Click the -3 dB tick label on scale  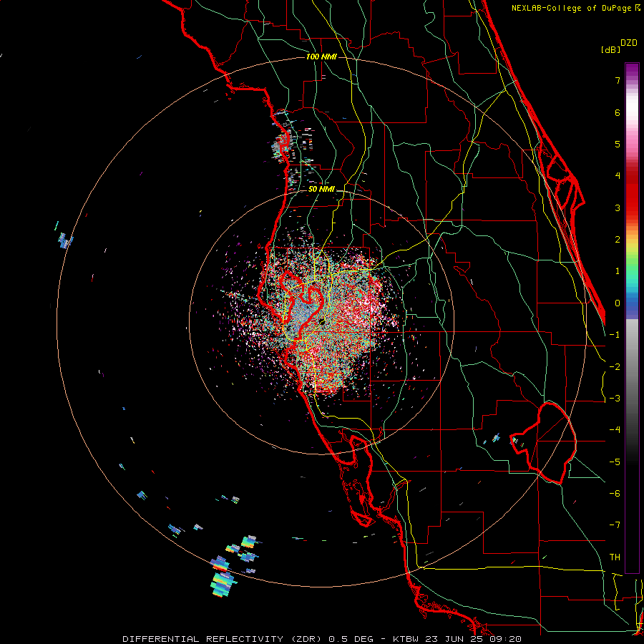coord(615,399)
